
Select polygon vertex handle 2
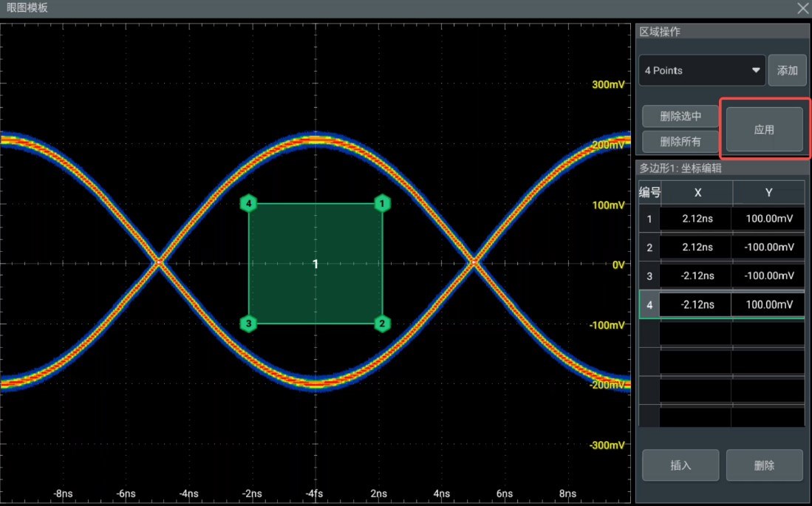coord(382,324)
